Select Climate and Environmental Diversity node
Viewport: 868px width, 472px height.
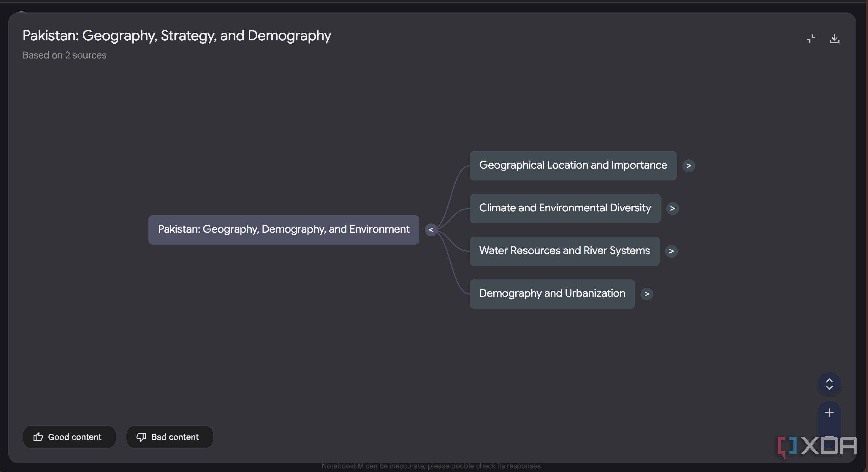[565, 209]
